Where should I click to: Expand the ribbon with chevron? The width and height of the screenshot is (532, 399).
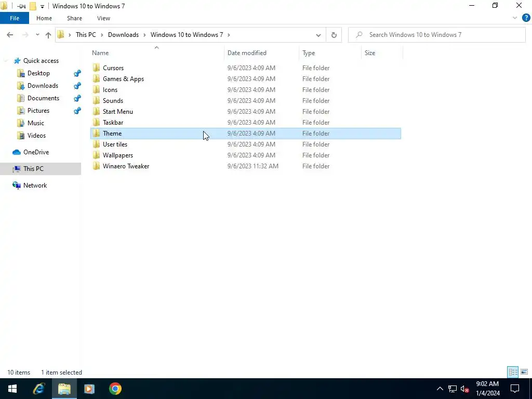pyautogui.click(x=515, y=18)
